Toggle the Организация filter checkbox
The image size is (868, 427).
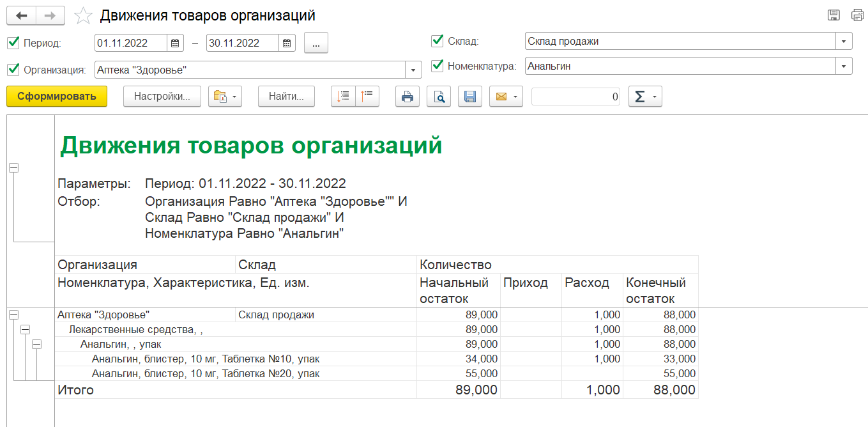(13, 69)
